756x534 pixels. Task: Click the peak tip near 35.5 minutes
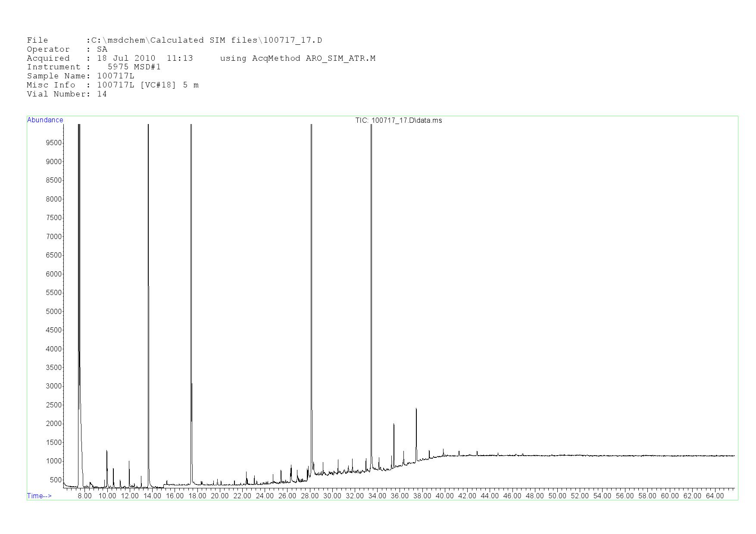(x=394, y=425)
